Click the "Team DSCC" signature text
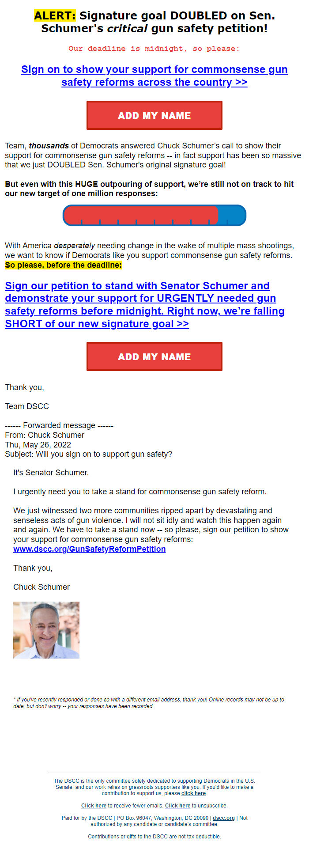Screen dimensions: 309x868 pyautogui.click(x=27, y=406)
